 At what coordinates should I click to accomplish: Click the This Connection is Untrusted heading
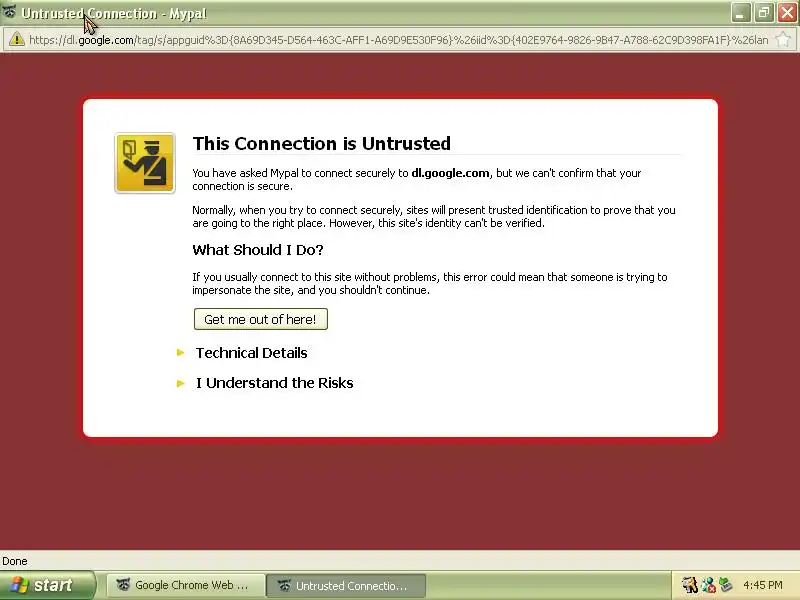pos(321,143)
